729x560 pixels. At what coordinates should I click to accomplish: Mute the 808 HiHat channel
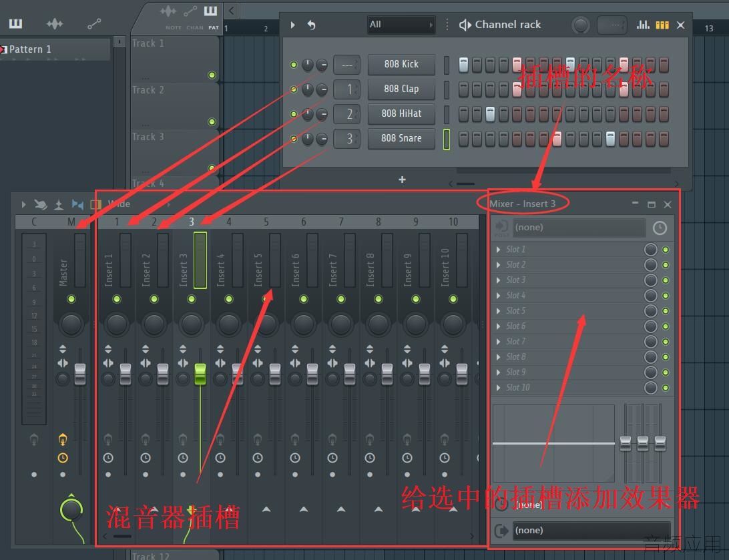(293, 114)
